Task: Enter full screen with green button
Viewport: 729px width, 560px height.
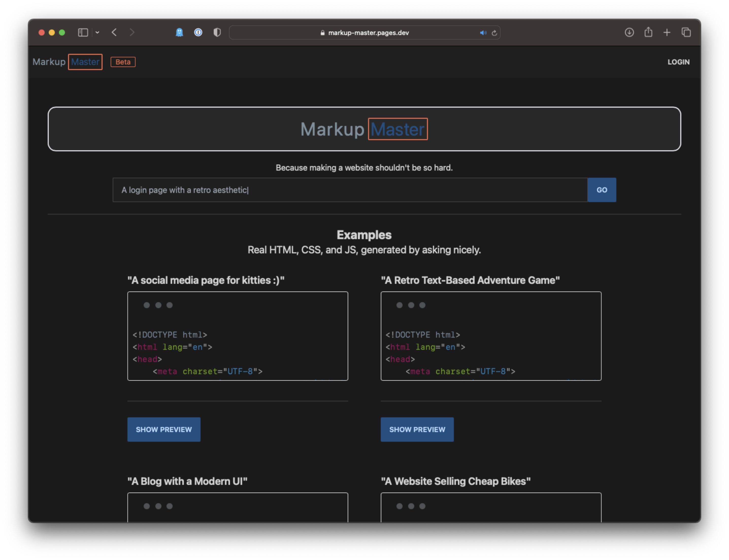Action: (62, 32)
